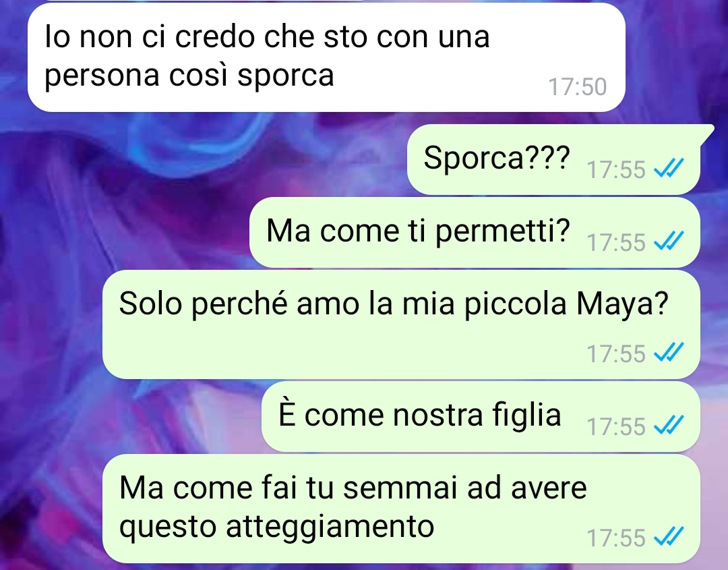Click the 17:50 timestamp on received message
The height and width of the screenshot is (570, 728).
pos(577,87)
